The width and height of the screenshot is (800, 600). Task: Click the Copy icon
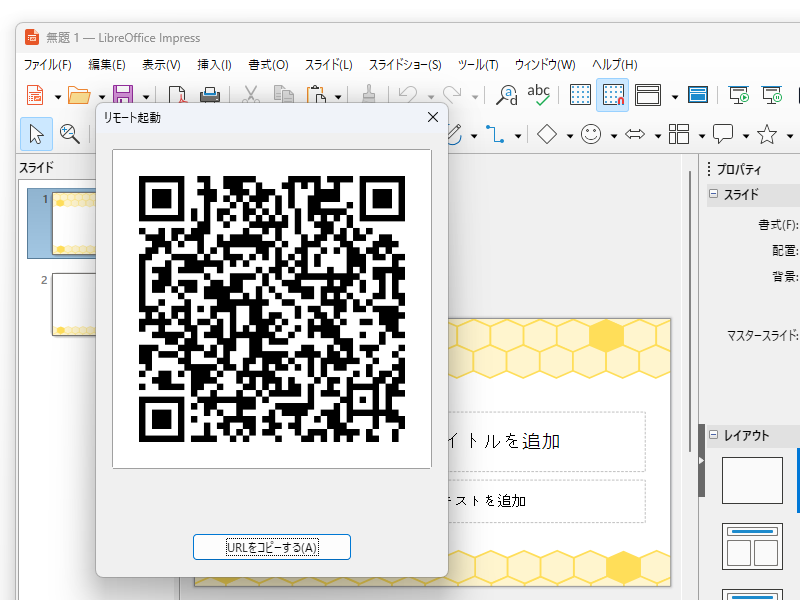(284, 95)
